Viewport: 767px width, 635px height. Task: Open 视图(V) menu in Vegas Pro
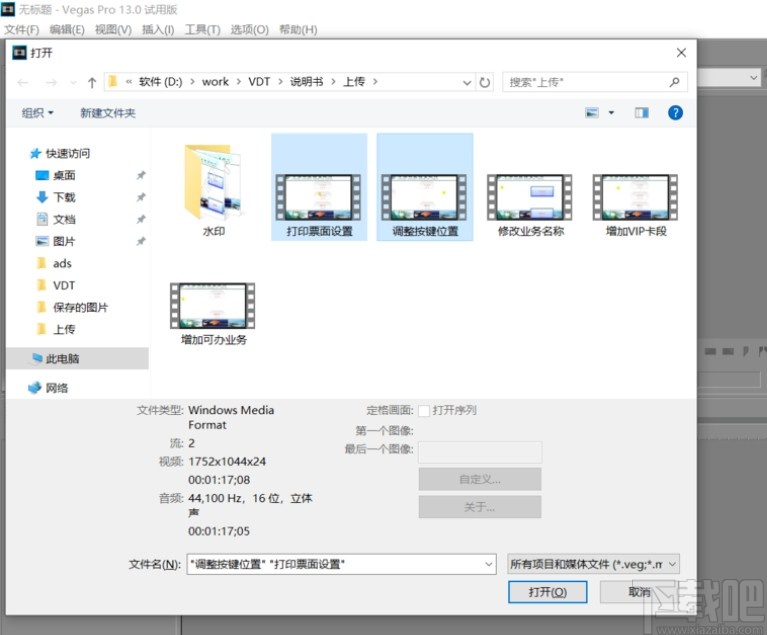point(113,30)
